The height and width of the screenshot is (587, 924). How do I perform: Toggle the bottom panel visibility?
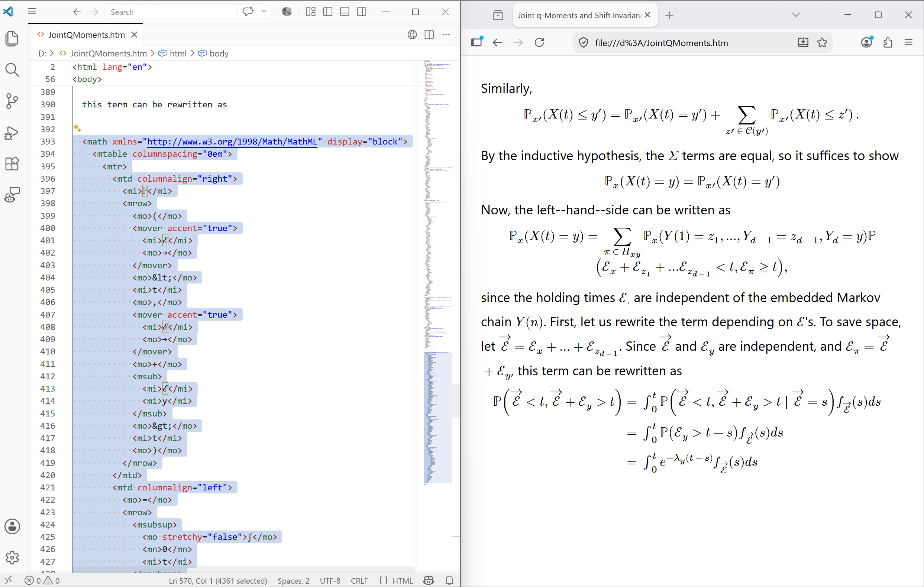click(345, 12)
